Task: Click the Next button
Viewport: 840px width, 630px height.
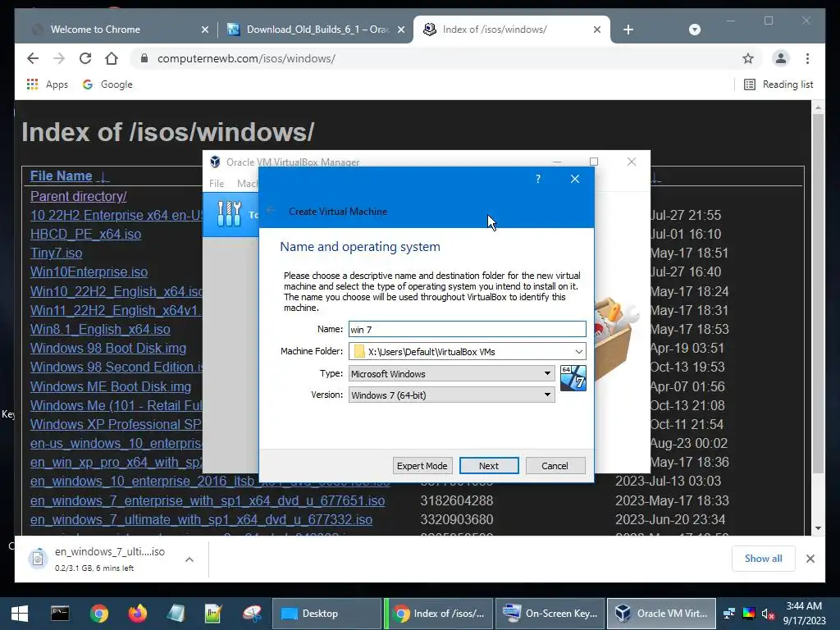Action: (489, 466)
